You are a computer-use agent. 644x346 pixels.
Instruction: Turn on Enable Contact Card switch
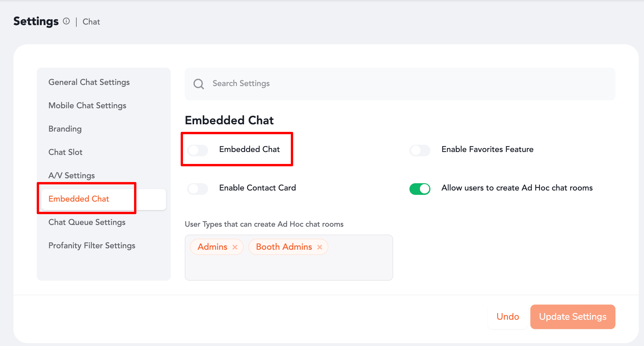[x=198, y=189]
